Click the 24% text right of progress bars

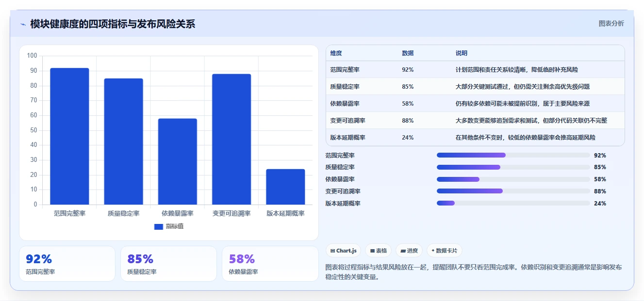click(600, 204)
